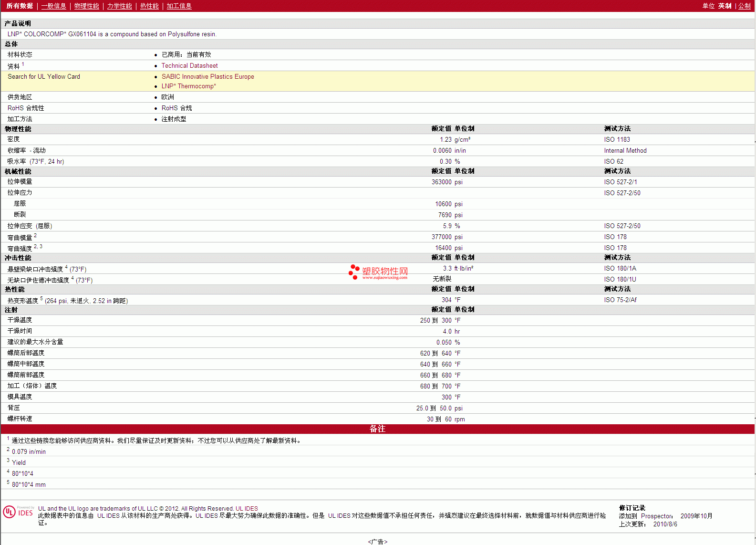
Task: Click Search for UL Yellow Card
Action: click(x=44, y=77)
